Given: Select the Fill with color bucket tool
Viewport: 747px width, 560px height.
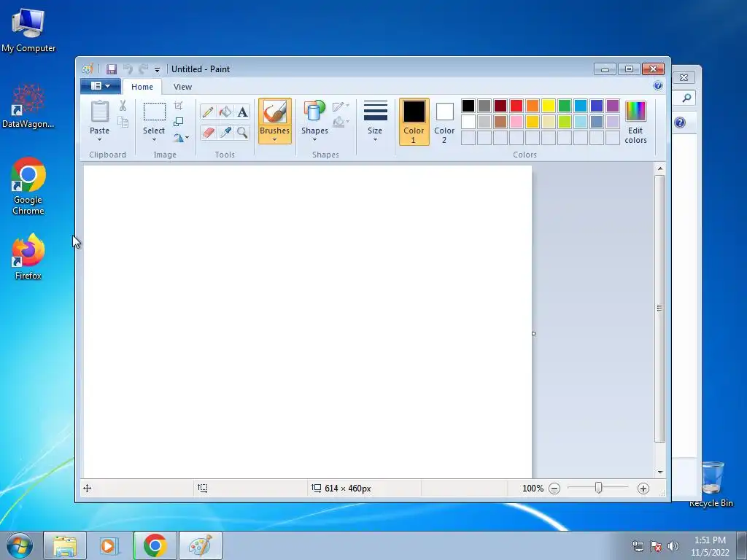Looking at the screenshot, I should tap(225, 112).
